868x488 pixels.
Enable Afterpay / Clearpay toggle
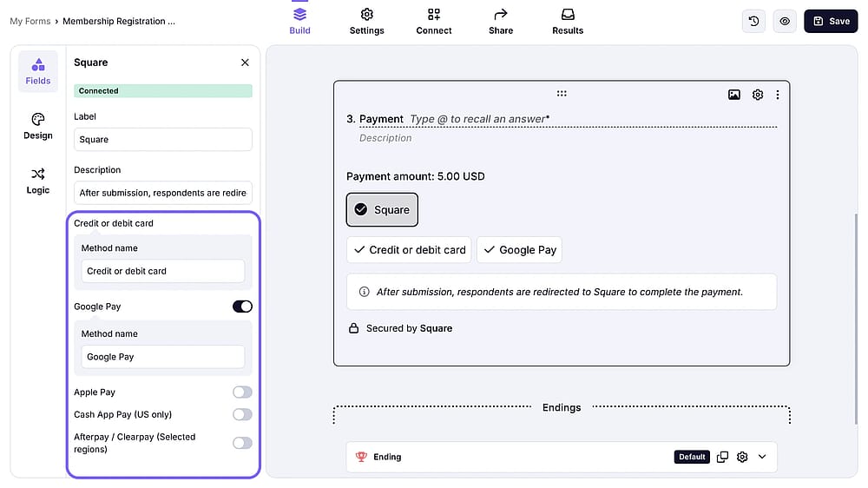click(242, 443)
